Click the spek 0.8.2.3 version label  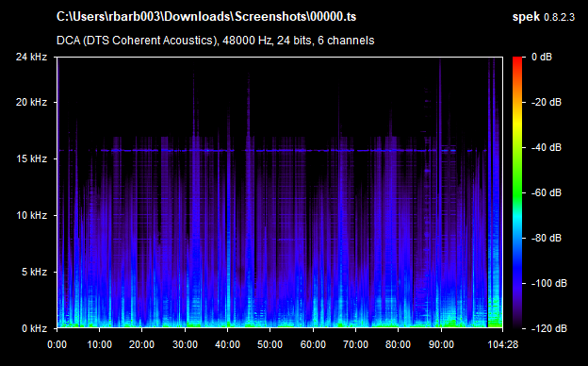tap(544, 17)
